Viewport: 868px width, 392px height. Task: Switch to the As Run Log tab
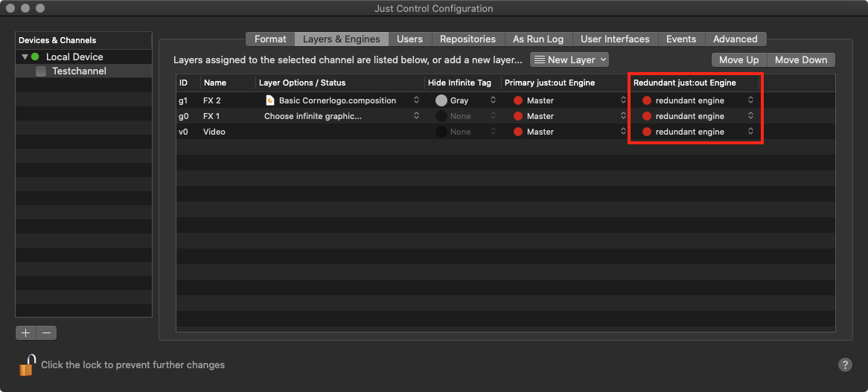click(538, 39)
